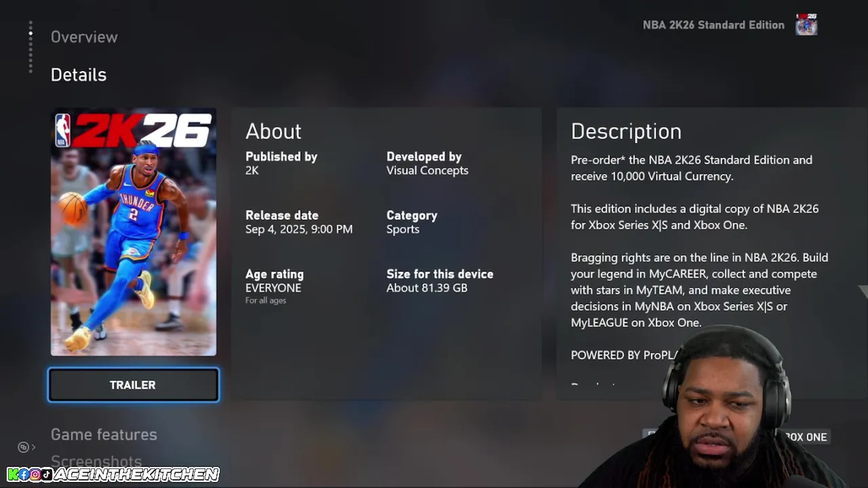This screenshot has height=488, width=868.
Task: Click the 'Published by' label
Action: 281,157
